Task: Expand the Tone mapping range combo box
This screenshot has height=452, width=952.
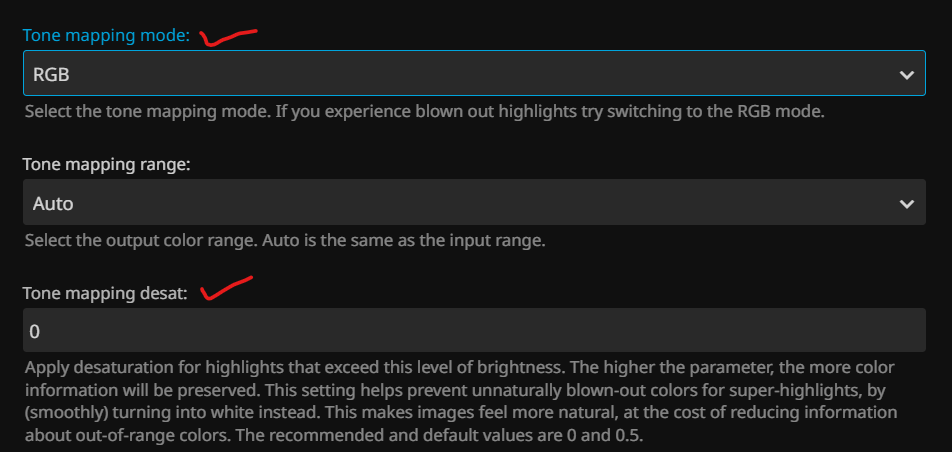Action: click(x=473, y=203)
